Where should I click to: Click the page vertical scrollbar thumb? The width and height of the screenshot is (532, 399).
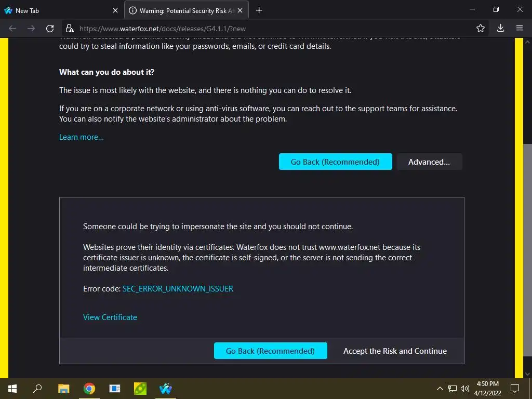[527, 250]
